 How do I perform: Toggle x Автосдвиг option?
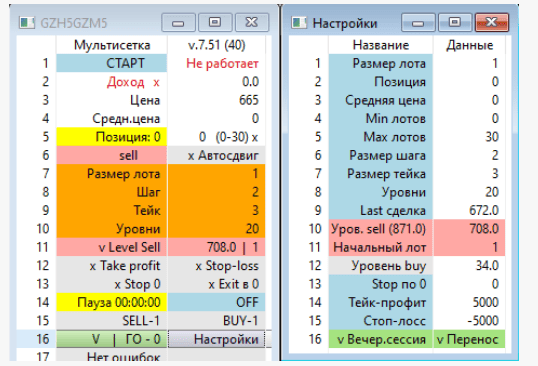tap(217, 155)
